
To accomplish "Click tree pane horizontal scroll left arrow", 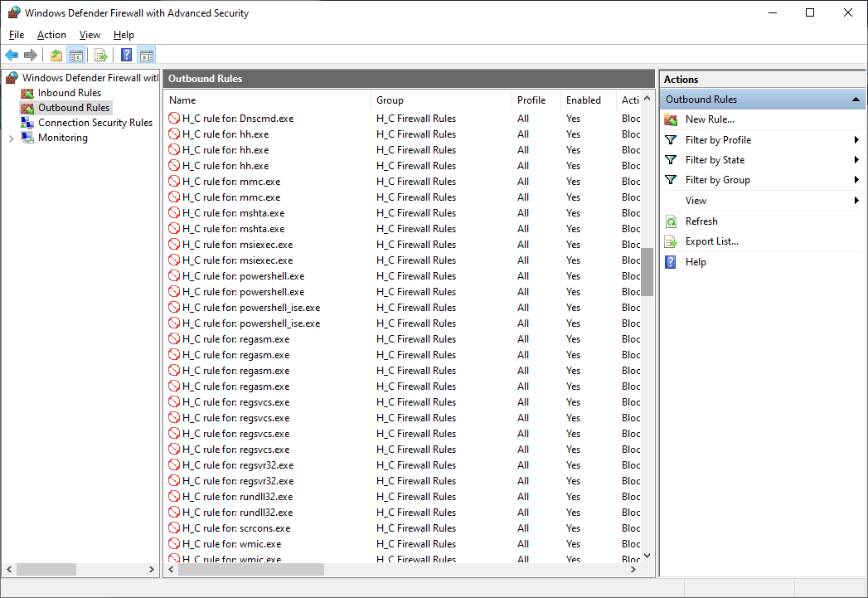I will click(9, 569).
